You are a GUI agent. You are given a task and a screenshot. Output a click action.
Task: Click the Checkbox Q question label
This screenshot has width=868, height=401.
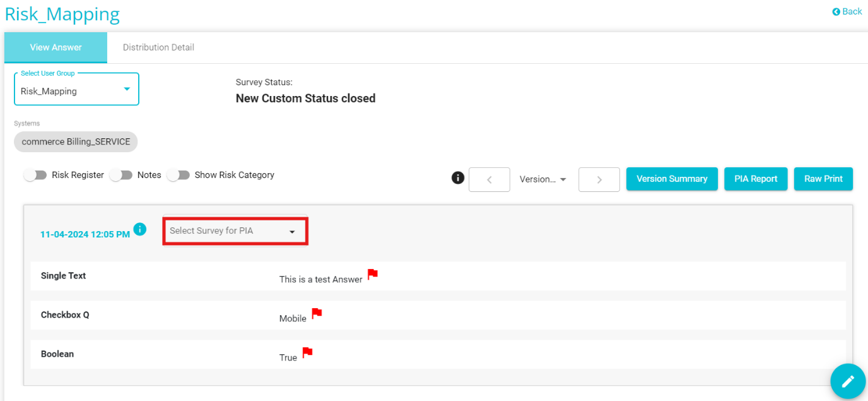tap(65, 314)
